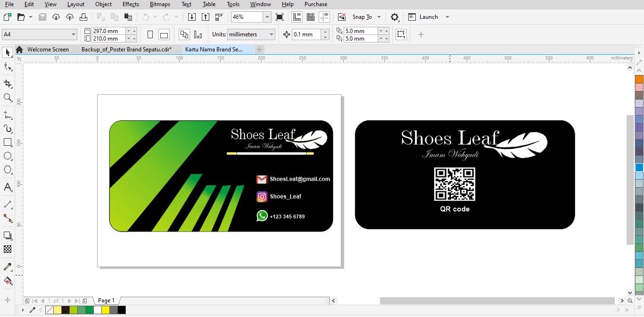The width and height of the screenshot is (644, 317).
Task: Click the Import icon on the toolbar
Action: (x=191, y=17)
